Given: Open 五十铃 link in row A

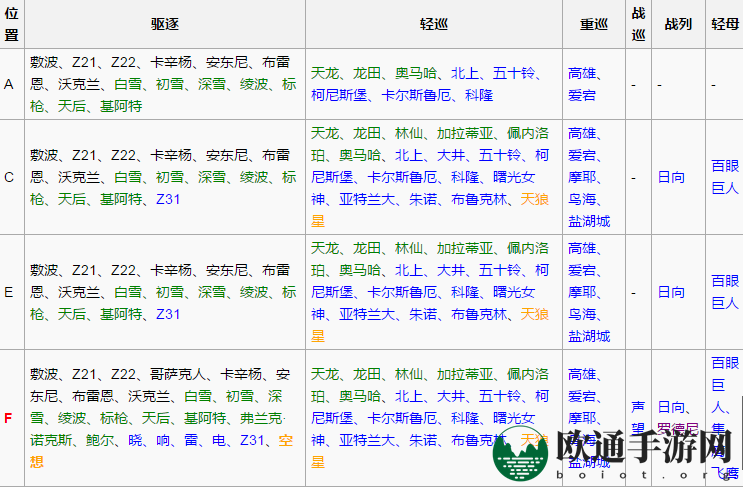Looking at the screenshot, I should pos(514,73).
